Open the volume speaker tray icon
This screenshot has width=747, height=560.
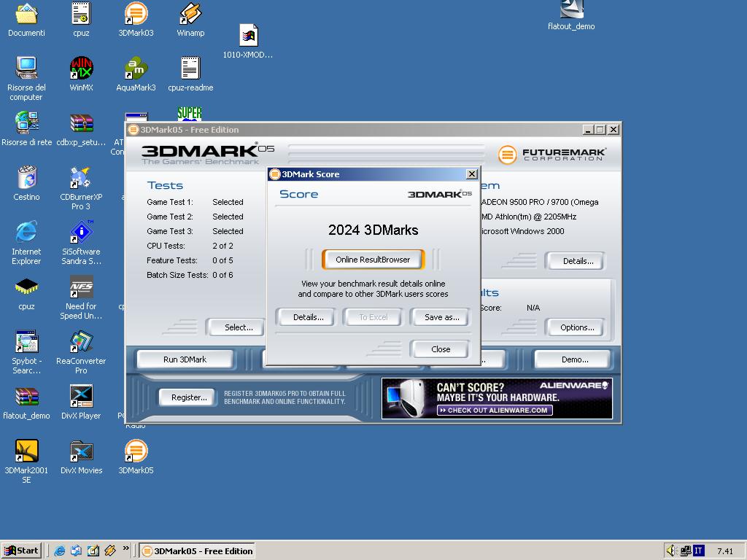(x=672, y=551)
